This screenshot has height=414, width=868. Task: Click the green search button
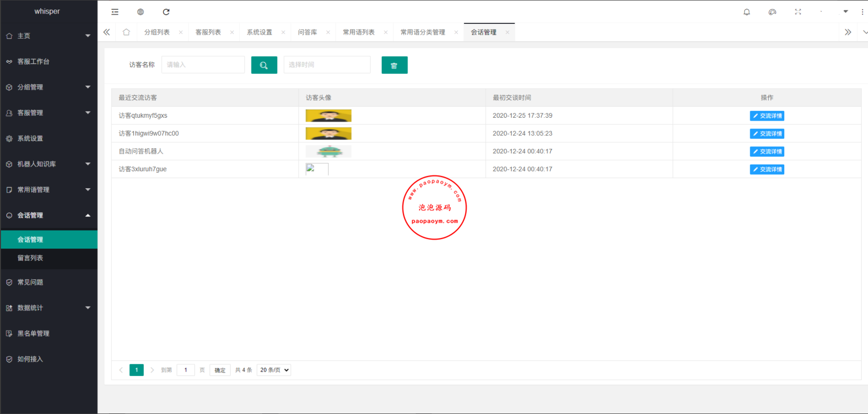(264, 65)
